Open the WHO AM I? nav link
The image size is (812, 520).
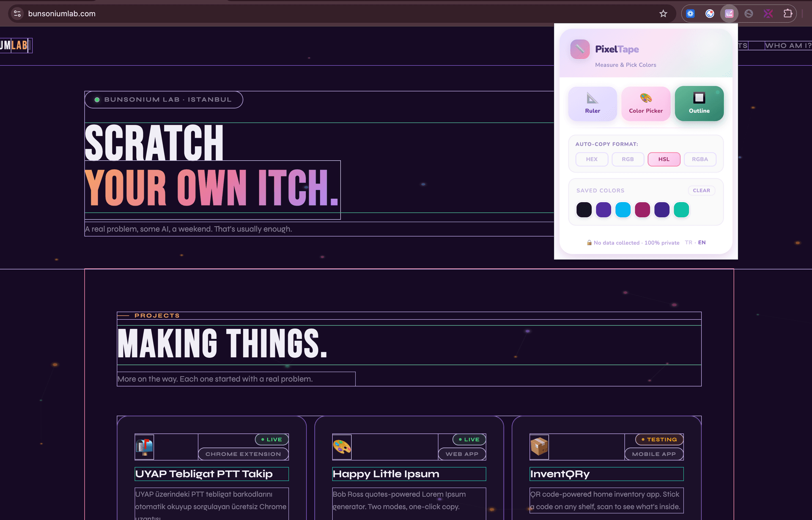point(788,46)
